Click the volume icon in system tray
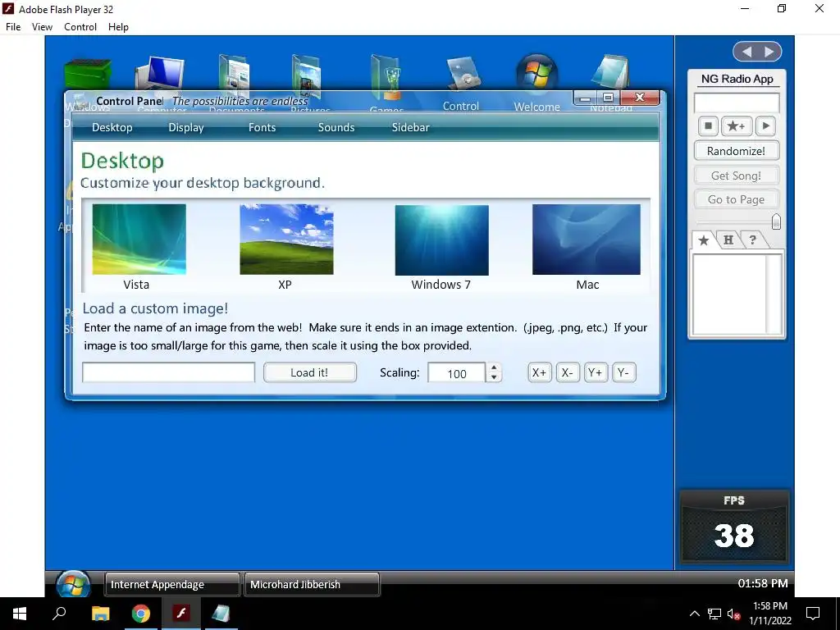Image resolution: width=840 pixels, height=630 pixels. click(x=733, y=614)
